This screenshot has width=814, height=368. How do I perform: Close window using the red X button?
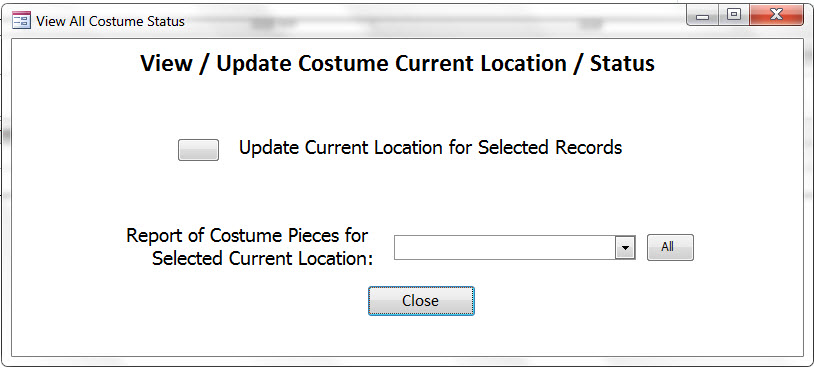776,15
